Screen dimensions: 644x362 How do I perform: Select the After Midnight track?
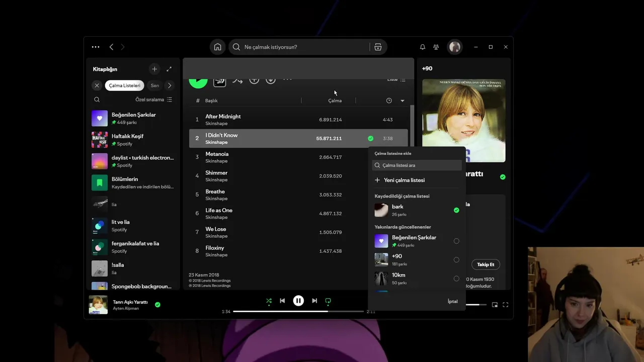tap(298, 120)
